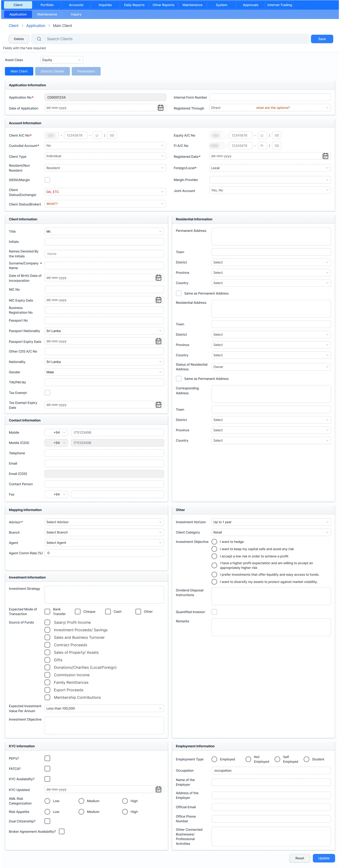Image resolution: width=340 pixels, height=868 pixels.
Task: Expand the Asset Class dropdown
Action: click(62, 60)
